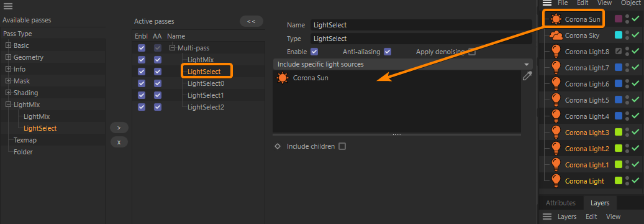Click the Corona Light.3 bulb icon

click(x=556, y=133)
